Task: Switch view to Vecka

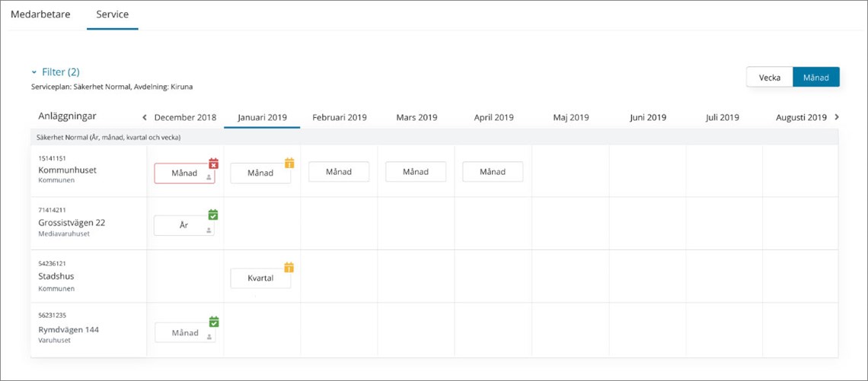Action: 769,78
